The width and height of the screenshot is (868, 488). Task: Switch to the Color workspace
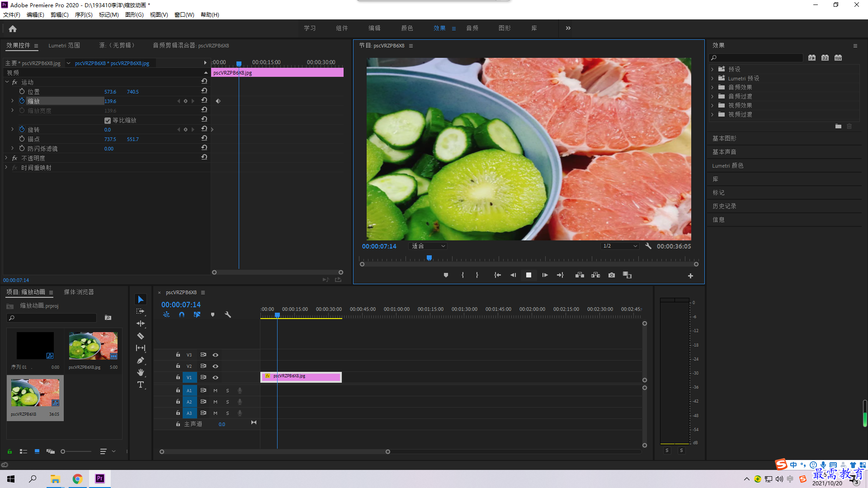click(407, 28)
